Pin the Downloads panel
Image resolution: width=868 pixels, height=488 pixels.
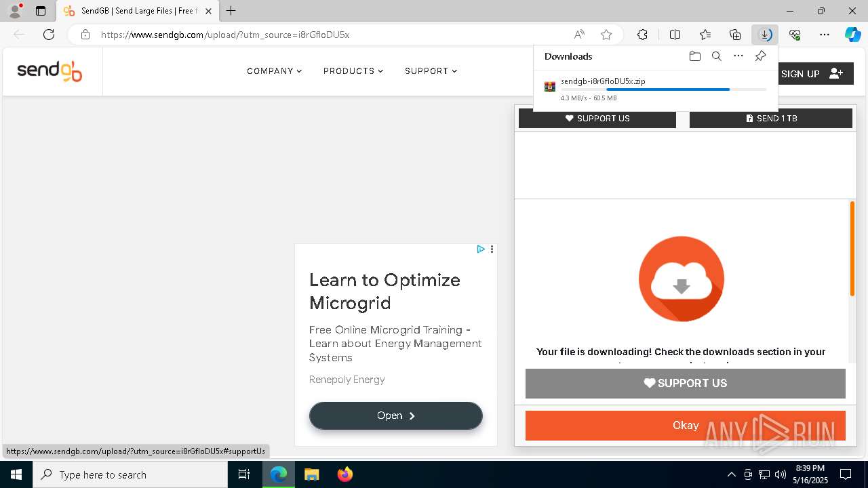pyautogui.click(x=760, y=56)
